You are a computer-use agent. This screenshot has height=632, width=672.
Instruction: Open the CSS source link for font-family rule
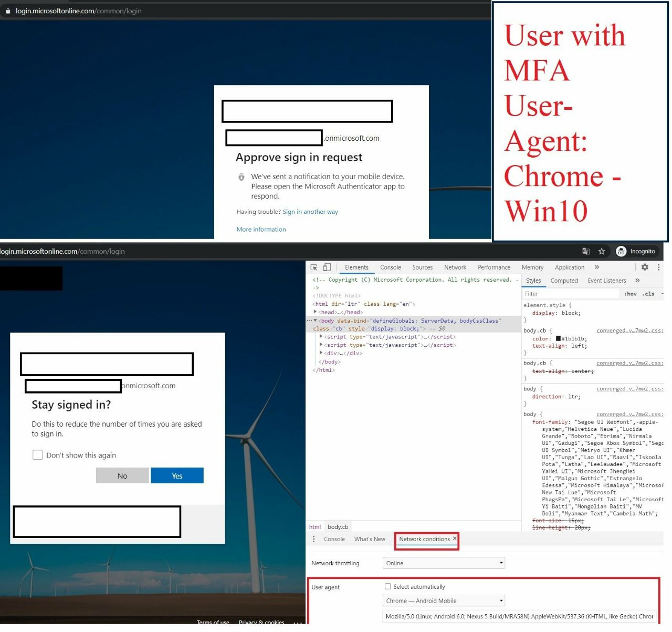click(630, 415)
